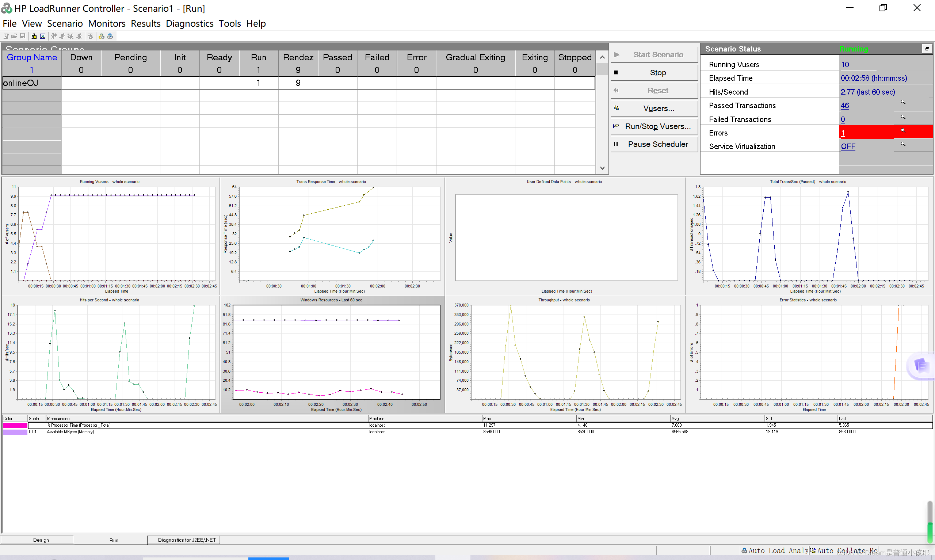This screenshot has height=560, width=935.
Task: Click magnifier icon beside Passed Transactions
Action: (x=903, y=102)
